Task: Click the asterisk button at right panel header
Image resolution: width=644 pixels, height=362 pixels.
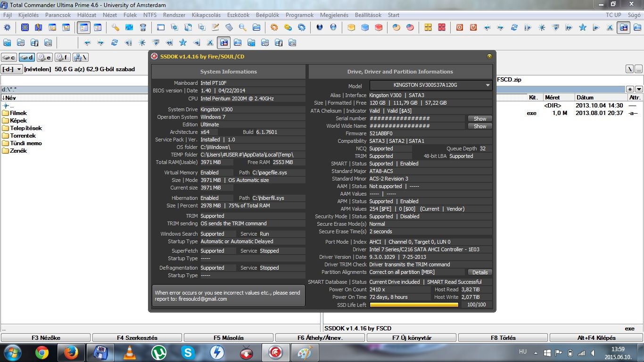Action: (630, 89)
